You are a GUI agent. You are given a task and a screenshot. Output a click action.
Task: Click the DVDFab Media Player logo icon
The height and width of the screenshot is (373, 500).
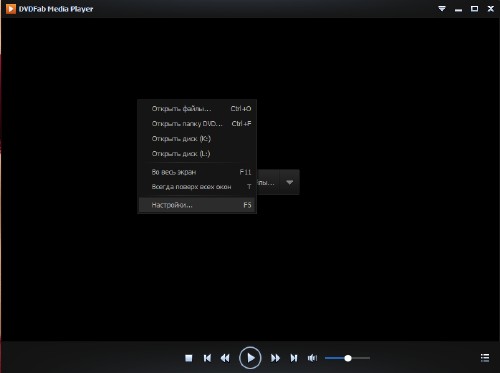click(11, 9)
